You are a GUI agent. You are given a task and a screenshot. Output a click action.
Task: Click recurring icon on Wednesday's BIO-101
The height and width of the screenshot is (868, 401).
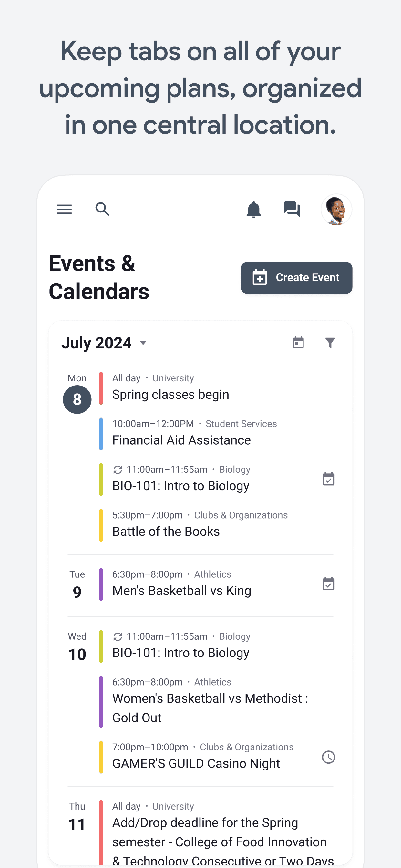118,636
